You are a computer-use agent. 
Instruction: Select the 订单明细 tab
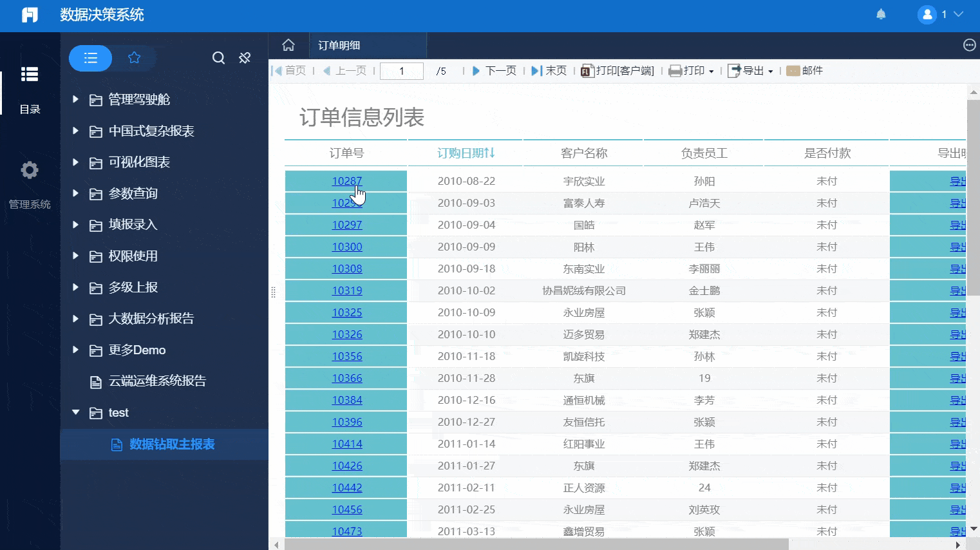339,46
